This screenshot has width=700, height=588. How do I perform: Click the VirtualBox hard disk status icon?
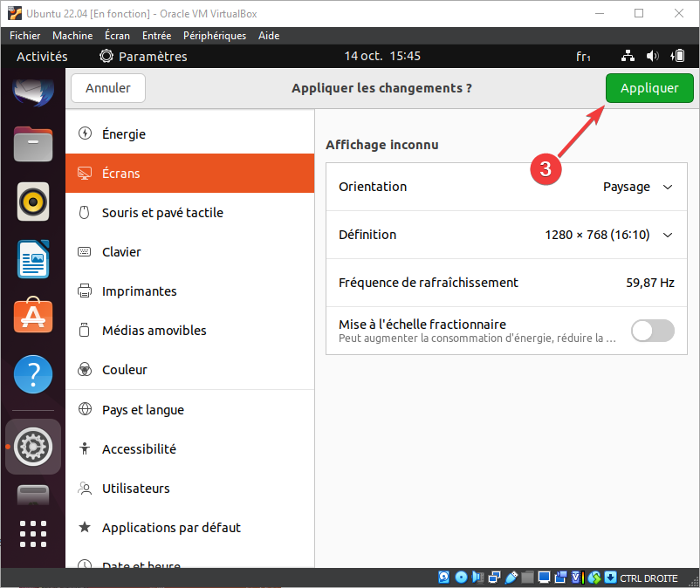(443, 578)
